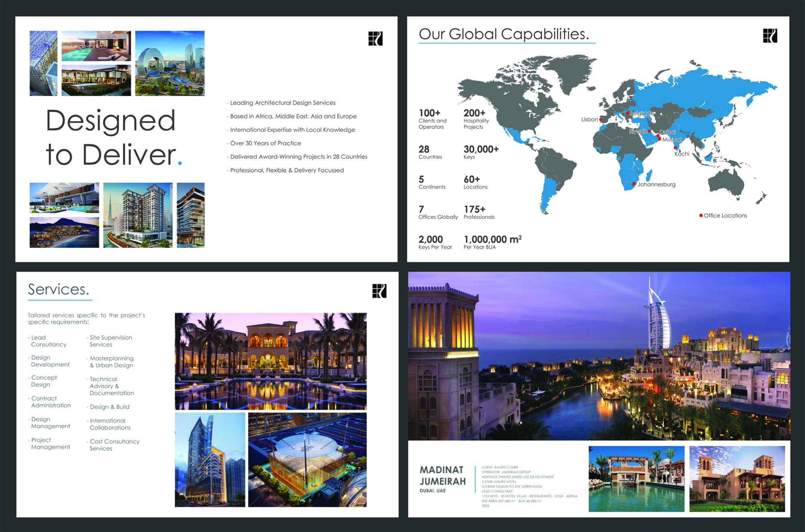
Task: Click the red dot in the Office Locations legend
Action: [x=701, y=216]
